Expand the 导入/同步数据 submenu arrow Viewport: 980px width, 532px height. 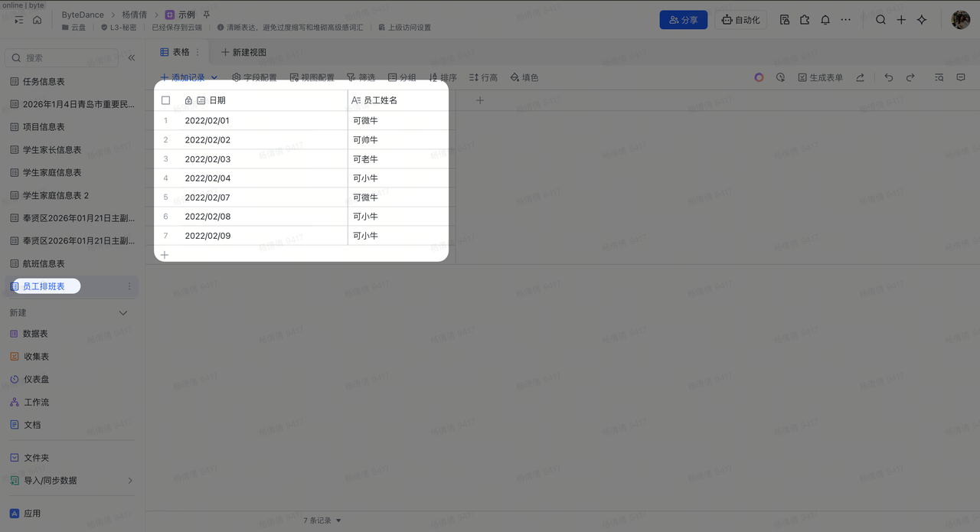(129, 481)
